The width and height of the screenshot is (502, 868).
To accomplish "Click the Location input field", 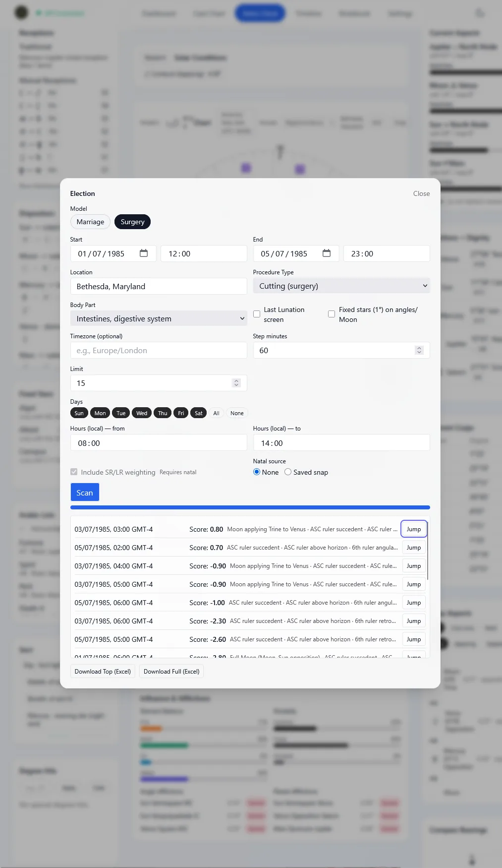I will coord(159,286).
